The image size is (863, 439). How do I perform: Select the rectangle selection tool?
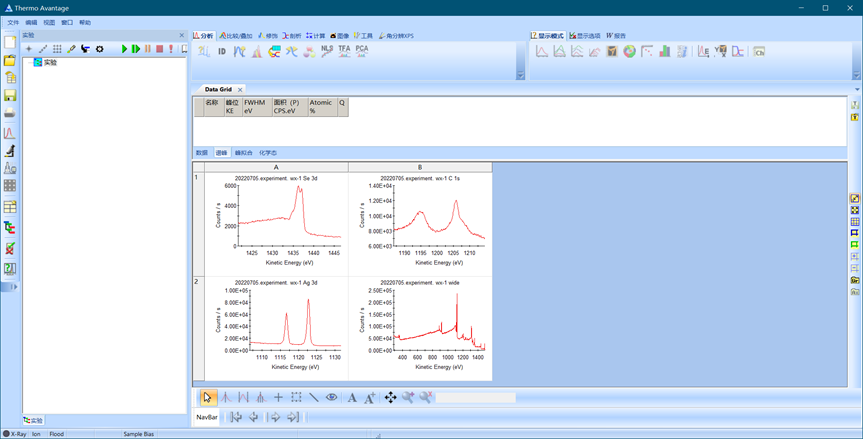(x=296, y=397)
